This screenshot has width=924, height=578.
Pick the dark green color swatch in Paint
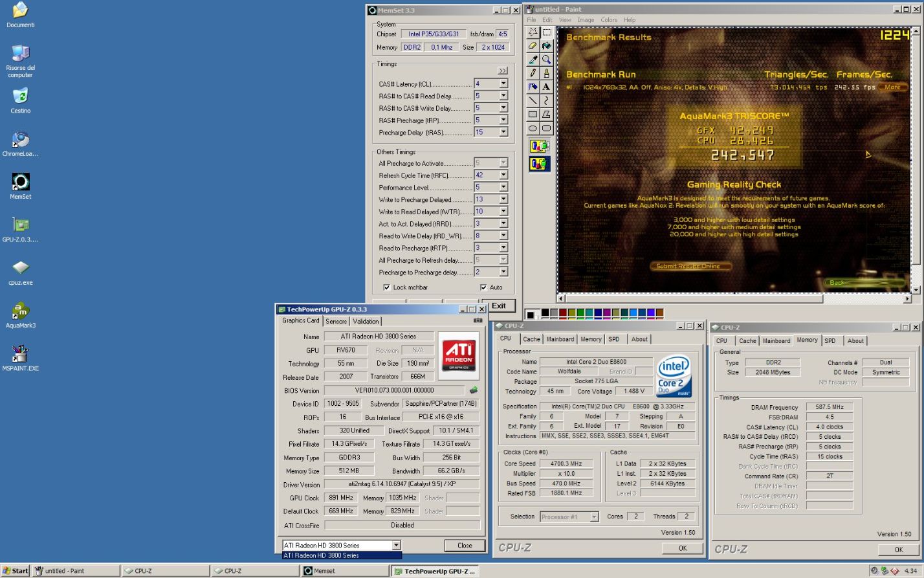[580, 313]
